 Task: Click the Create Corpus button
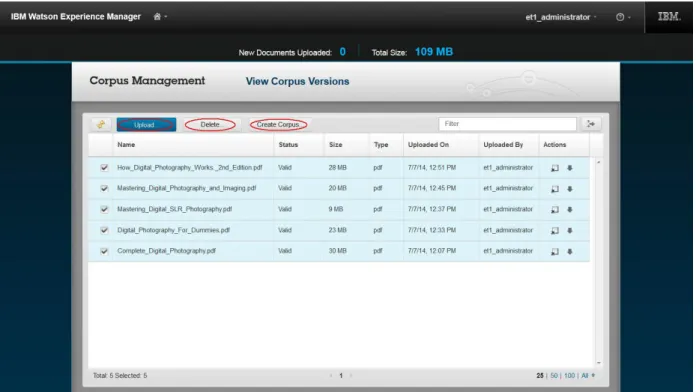point(278,125)
